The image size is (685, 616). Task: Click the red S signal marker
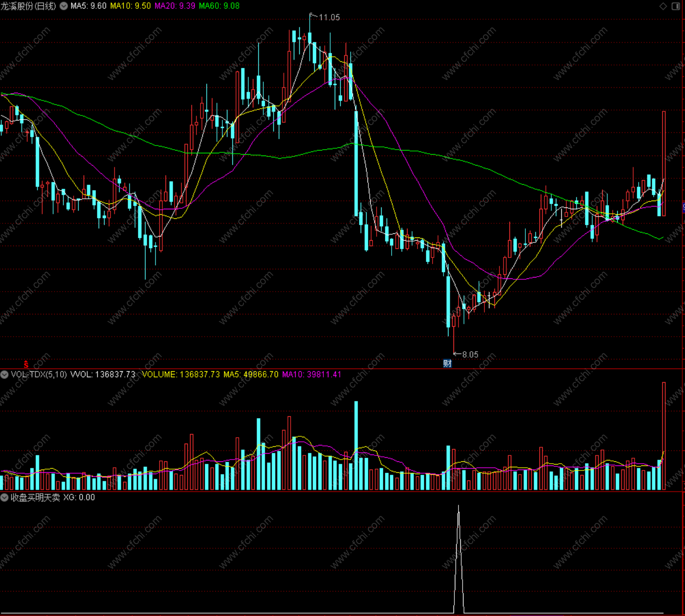(26, 364)
